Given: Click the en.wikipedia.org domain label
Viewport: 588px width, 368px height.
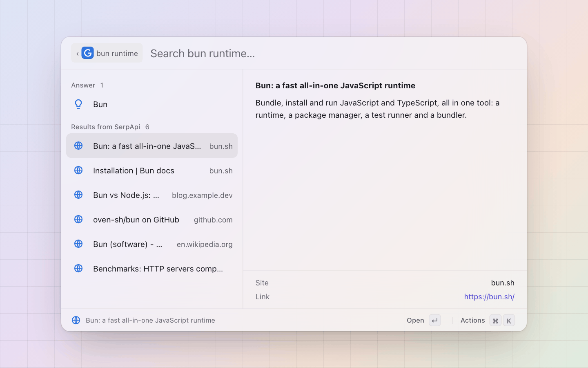Looking at the screenshot, I should tap(205, 244).
